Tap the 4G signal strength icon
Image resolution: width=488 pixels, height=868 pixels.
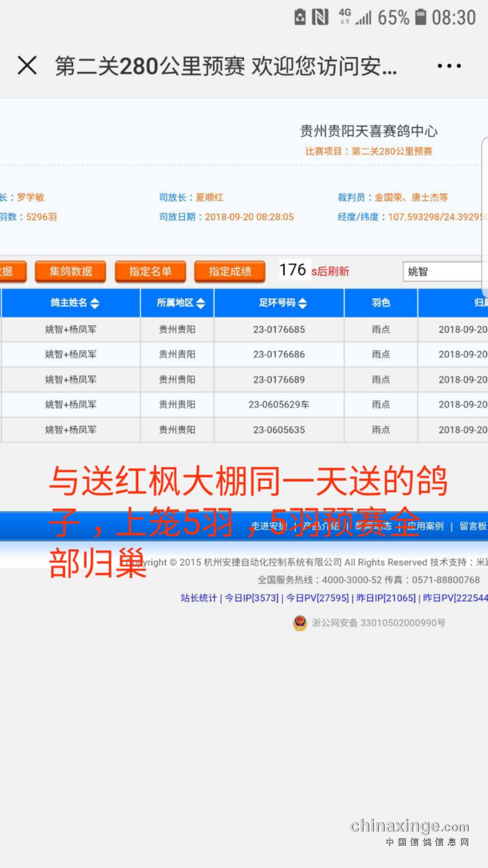point(355,18)
